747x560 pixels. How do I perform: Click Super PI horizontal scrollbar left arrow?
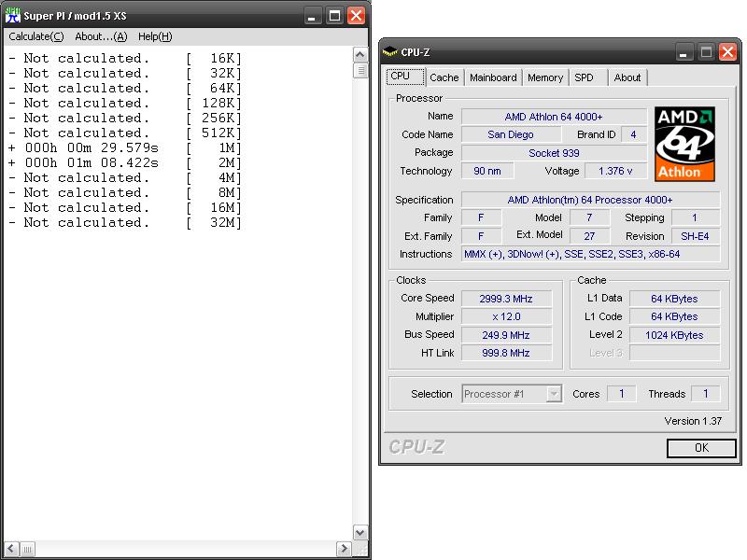(x=12, y=549)
